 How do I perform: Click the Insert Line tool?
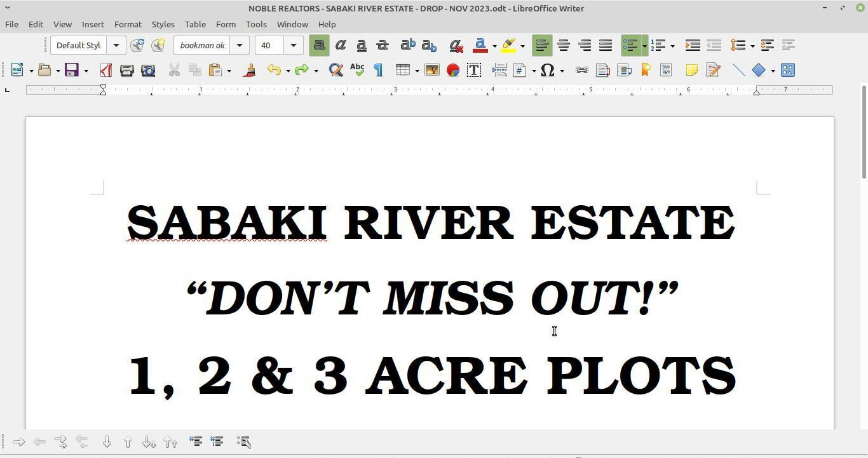click(x=738, y=70)
